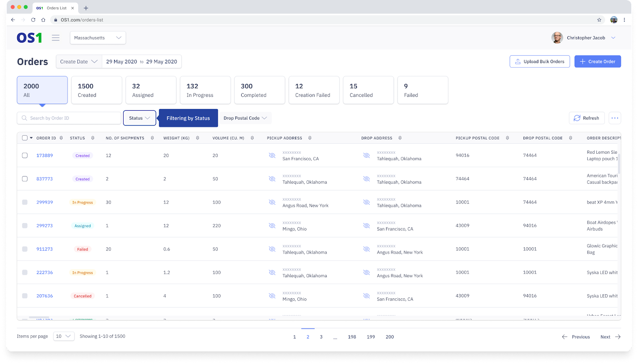This screenshot has height=364, width=638.
Task: Open the three-dots more options menu
Action: pyautogui.click(x=614, y=118)
